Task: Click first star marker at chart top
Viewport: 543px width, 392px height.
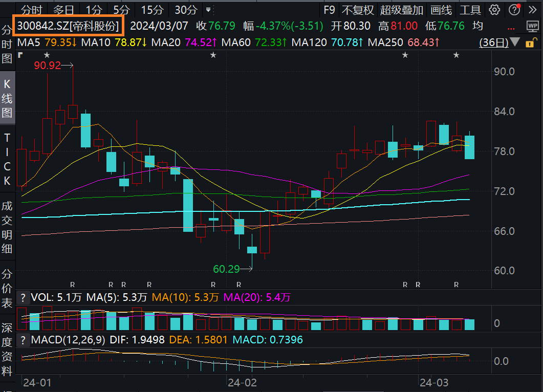Action: click(47, 55)
